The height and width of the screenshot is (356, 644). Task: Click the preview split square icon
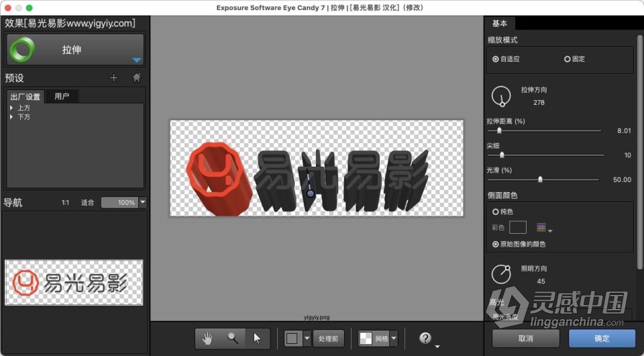tap(292, 339)
